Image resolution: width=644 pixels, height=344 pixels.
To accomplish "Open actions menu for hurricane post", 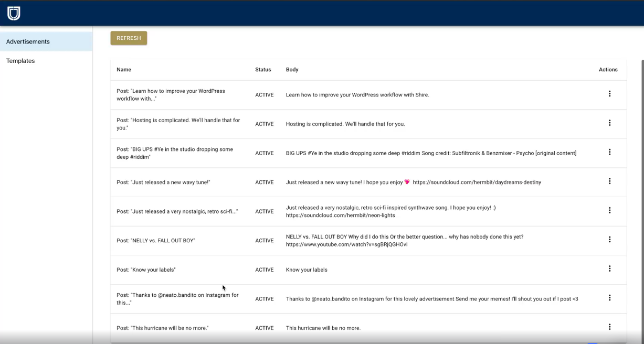I will (x=609, y=327).
